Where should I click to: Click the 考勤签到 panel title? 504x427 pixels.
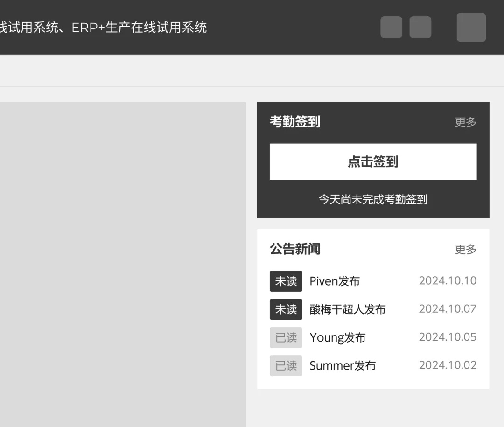(x=295, y=121)
